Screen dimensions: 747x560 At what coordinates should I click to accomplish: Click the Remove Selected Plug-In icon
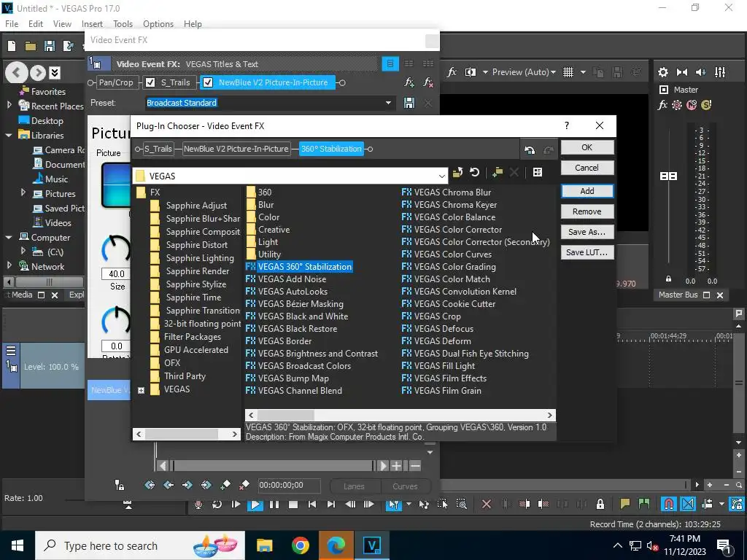coord(428,82)
